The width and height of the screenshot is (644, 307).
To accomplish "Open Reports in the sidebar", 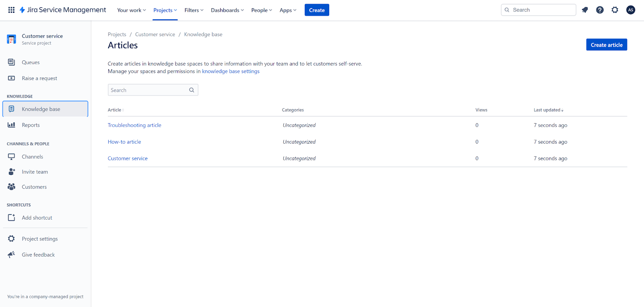I will pos(31,125).
